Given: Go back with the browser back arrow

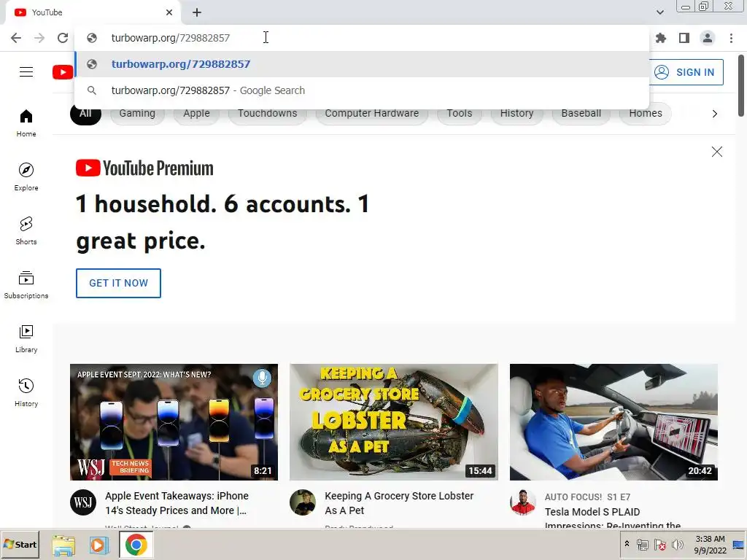Looking at the screenshot, I should pyautogui.click(x=16, y=38).
